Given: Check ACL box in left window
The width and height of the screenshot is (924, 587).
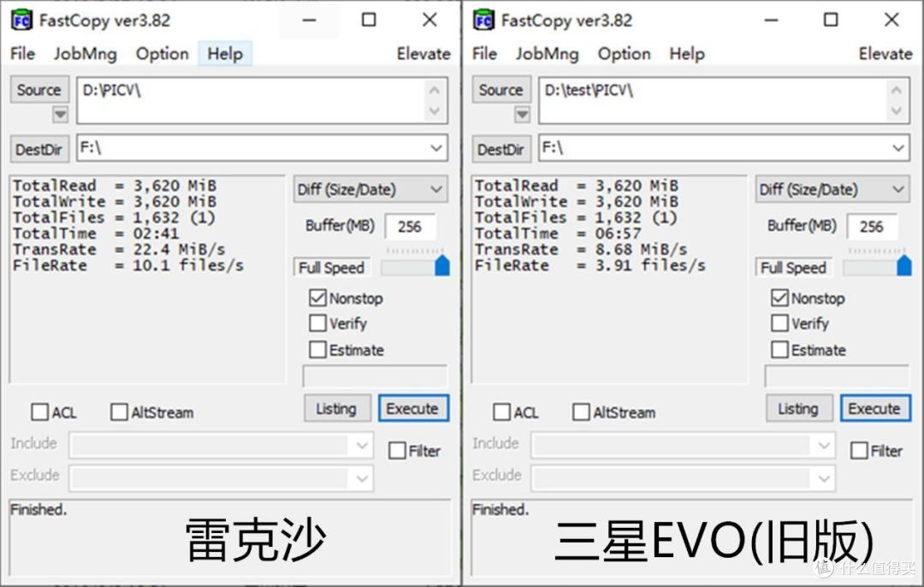Looking at the screenshot, I should 39,412.
